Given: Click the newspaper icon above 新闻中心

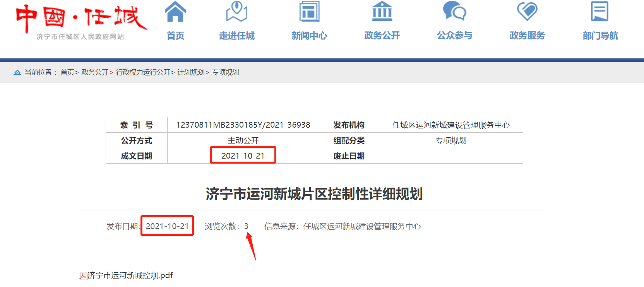Looking at the screenshot, I should point(310,11).
